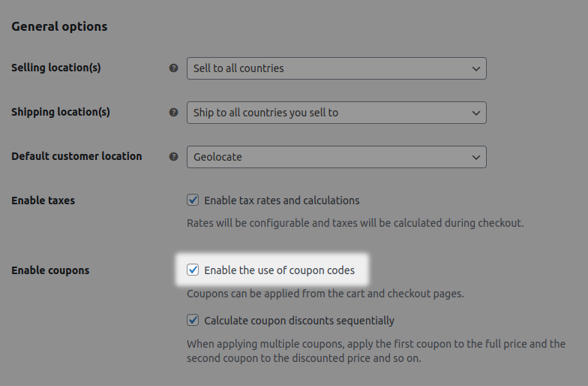The height and width of the screenshot is (386, 588).
Task: Click the 'Default customer location' field label
Action: [x=76, y=156]
